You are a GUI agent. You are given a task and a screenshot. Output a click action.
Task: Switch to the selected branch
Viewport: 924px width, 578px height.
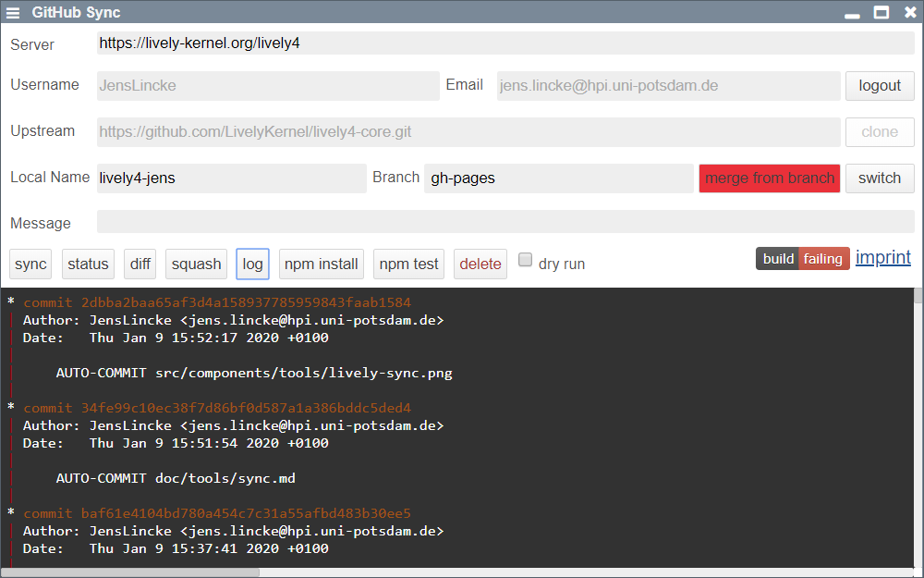(879, 178)
